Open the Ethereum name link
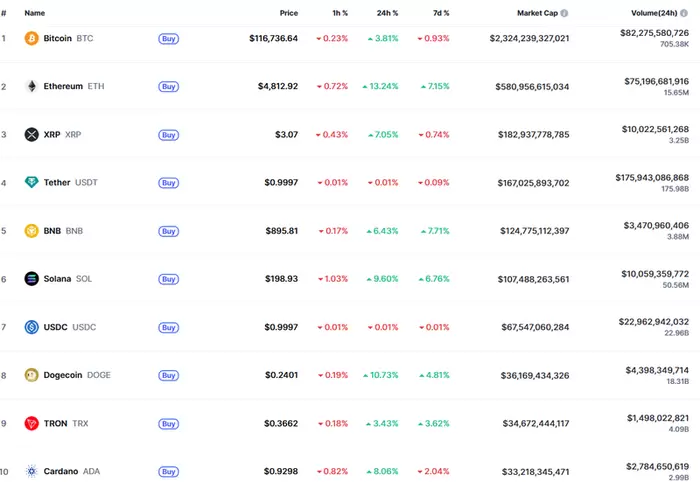The width and height of the screenshot is (700, 482). (x=63, y=86)
